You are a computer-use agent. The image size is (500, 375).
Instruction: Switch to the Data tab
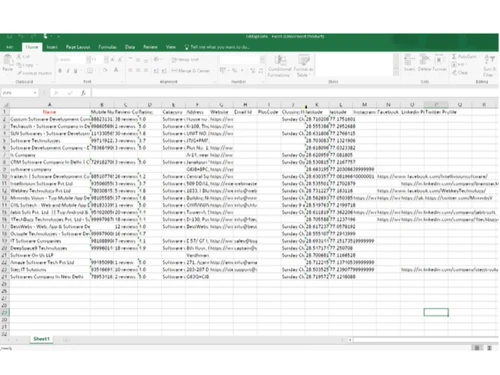[130, 47]
